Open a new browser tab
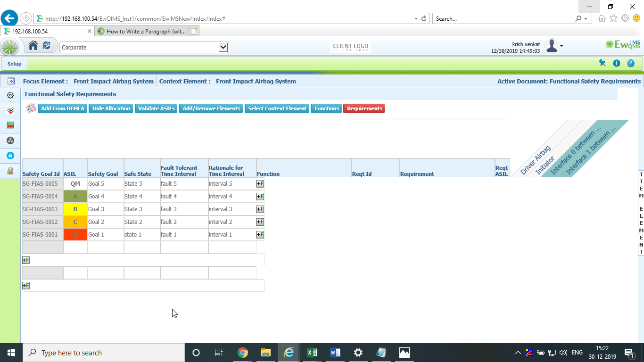The height and width of the screenshot is (362, 644). [x=194, y=31]
